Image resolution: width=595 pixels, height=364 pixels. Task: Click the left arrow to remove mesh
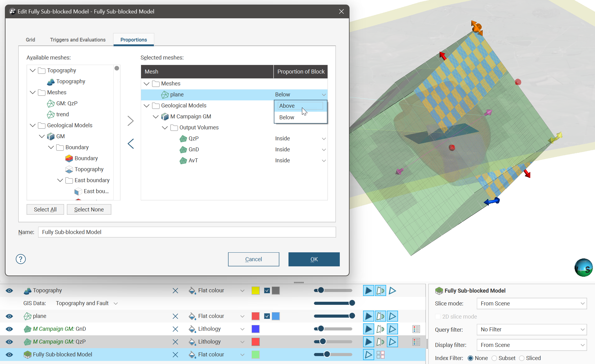pos(130,144)
